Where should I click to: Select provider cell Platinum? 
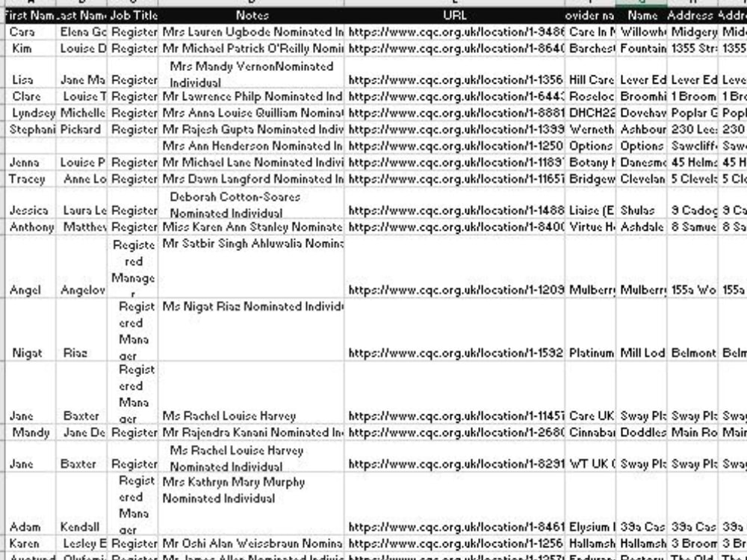[x=590, y=329]
